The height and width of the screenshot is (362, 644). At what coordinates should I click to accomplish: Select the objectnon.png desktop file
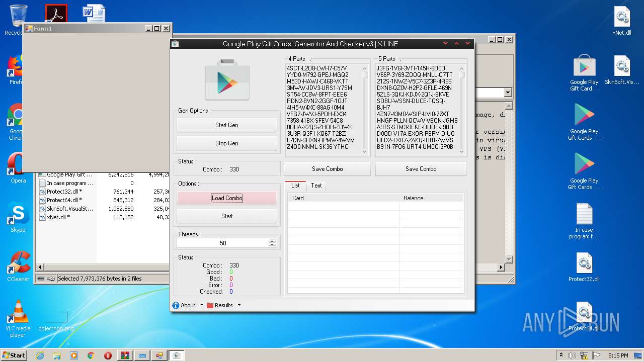pos(56,321)
